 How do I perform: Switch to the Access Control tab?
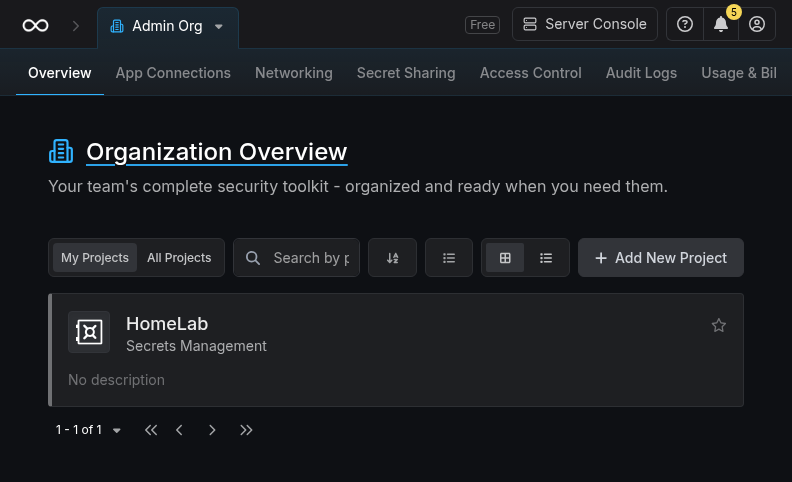(x=531, y=73)
